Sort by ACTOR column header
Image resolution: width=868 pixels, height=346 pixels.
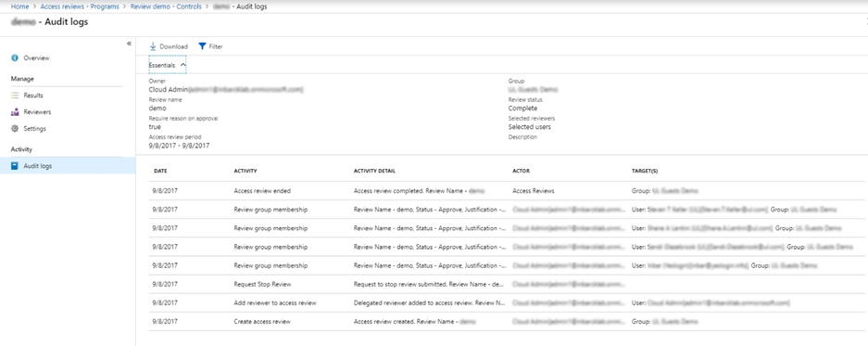click(x=521, y=171)
